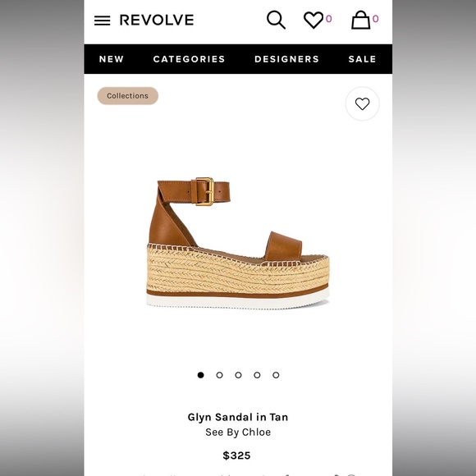Open the See By Chloe brand link
The image size is (476, 476).
(x=238, y=432)
